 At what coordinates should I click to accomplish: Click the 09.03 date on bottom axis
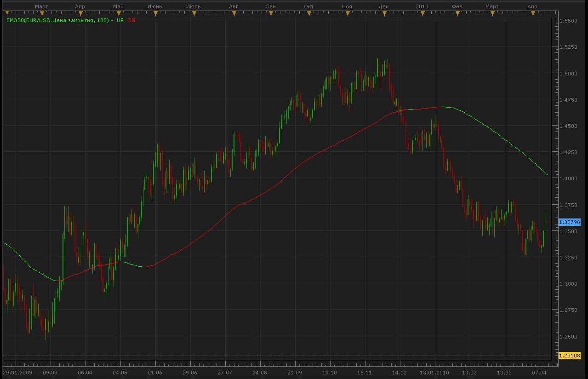coord(50,372)
